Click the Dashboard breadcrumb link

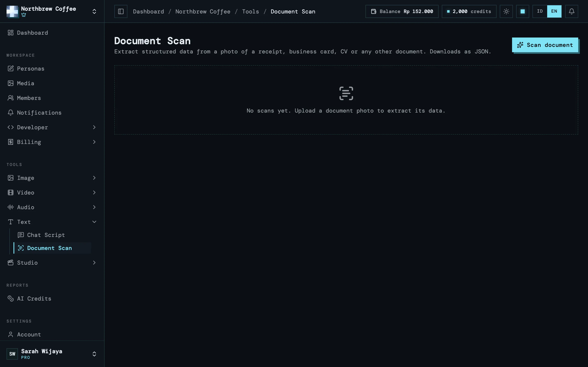(148, 12)
